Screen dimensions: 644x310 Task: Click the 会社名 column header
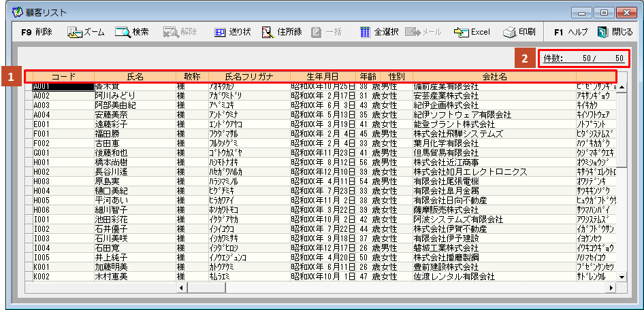[494, 77]
